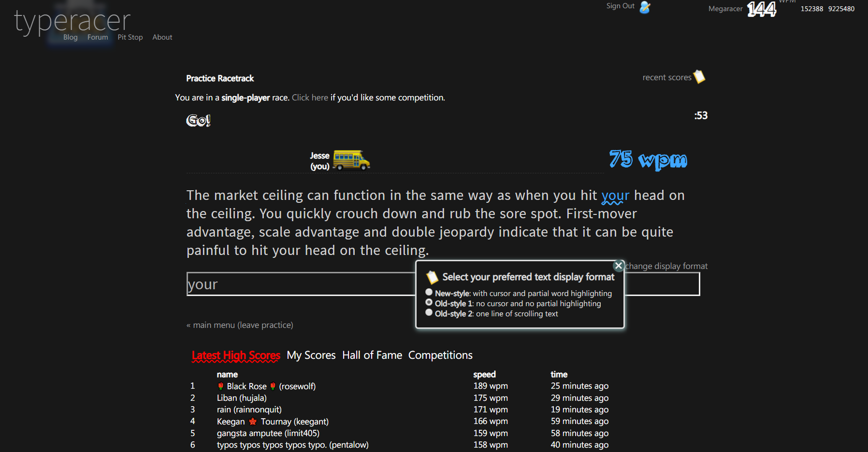The height and width of the screenshot is (452, 868).
Task: Click the notepad icon beside recent scores
Action: coord(699,77)
